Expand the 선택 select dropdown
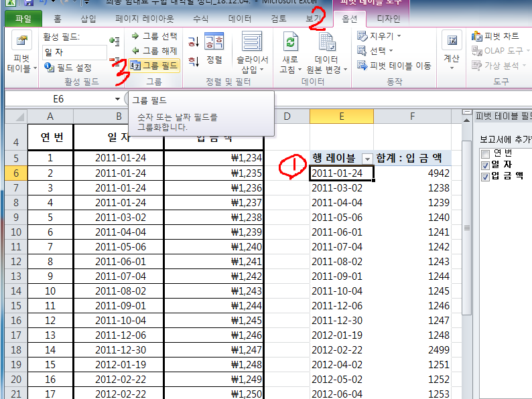The height and width of the screenshot is (399, 532). pyautogui.click(x=391, y=51)
